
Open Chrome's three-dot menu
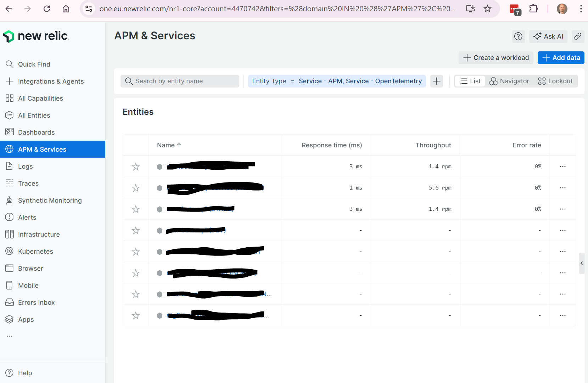581,9
